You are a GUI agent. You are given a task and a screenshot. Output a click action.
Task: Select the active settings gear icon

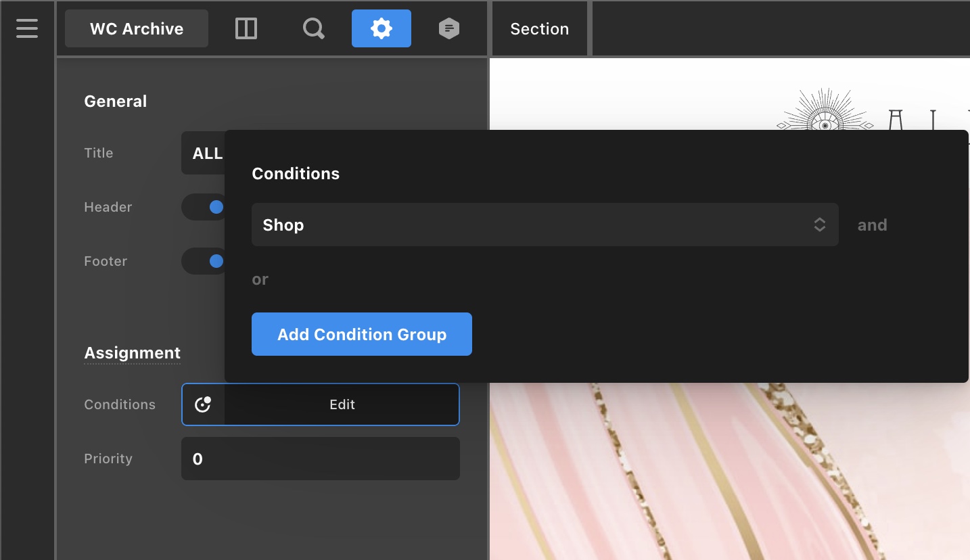(382, 28)
